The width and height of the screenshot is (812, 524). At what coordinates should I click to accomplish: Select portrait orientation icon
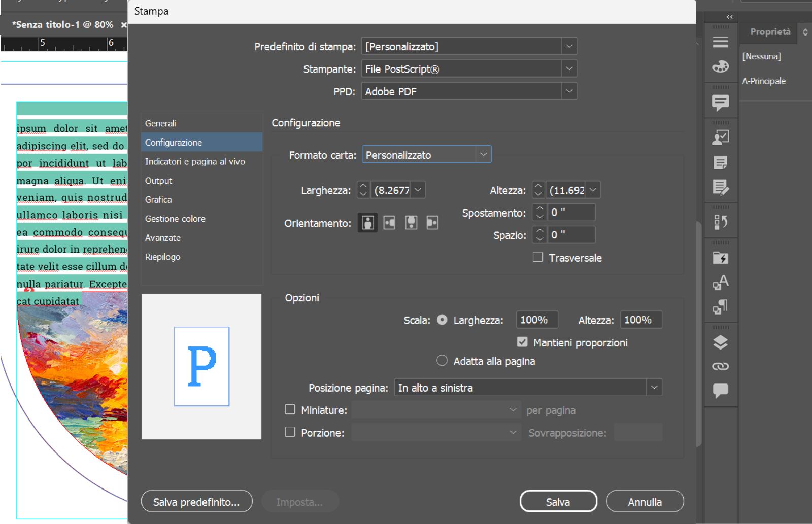click(x=367, y=223)
